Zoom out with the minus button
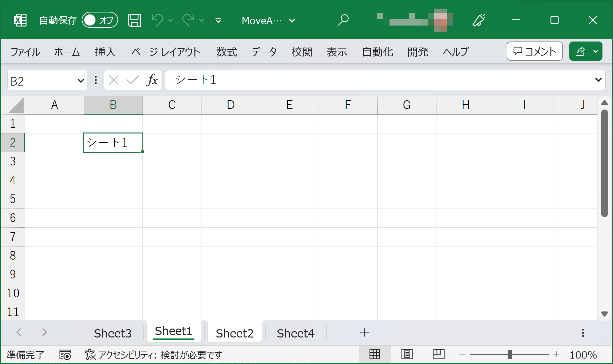The width and height of the screenshot is (613, 364). (x=462, y=354)
